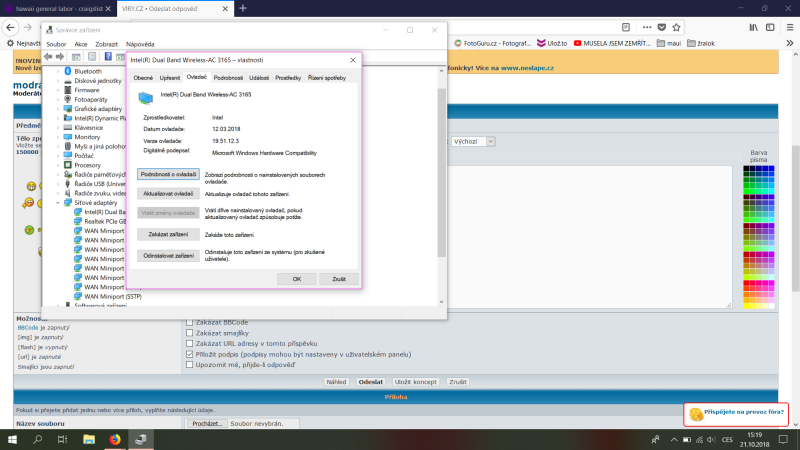Click the blue help icon in Device Manager toolbar
This screenshot has height=450, width=800.
pos(108,57)
